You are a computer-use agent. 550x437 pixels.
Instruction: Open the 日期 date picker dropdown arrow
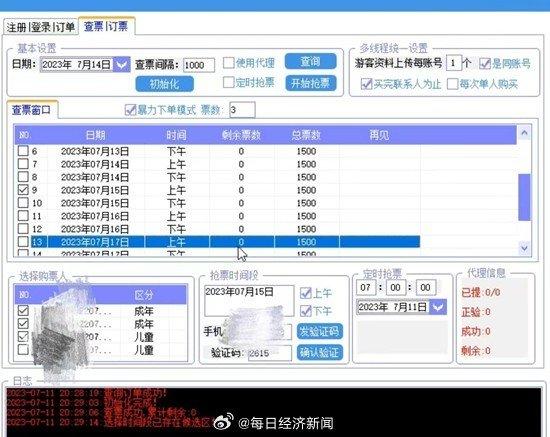[x=122, y=65]
